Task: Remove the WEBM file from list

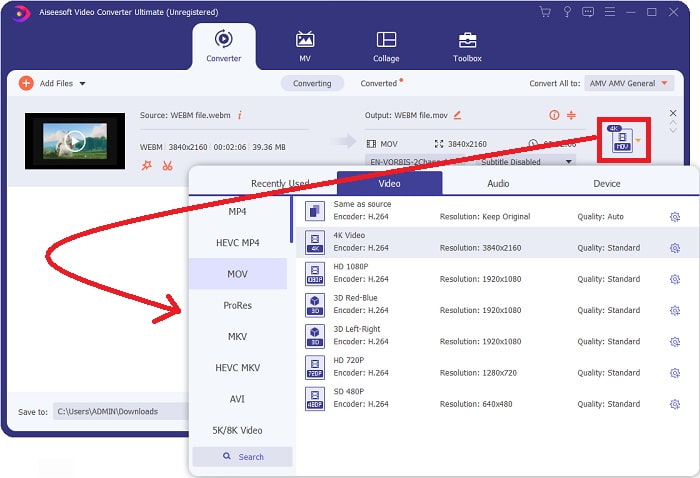Action: coord(673,113)
